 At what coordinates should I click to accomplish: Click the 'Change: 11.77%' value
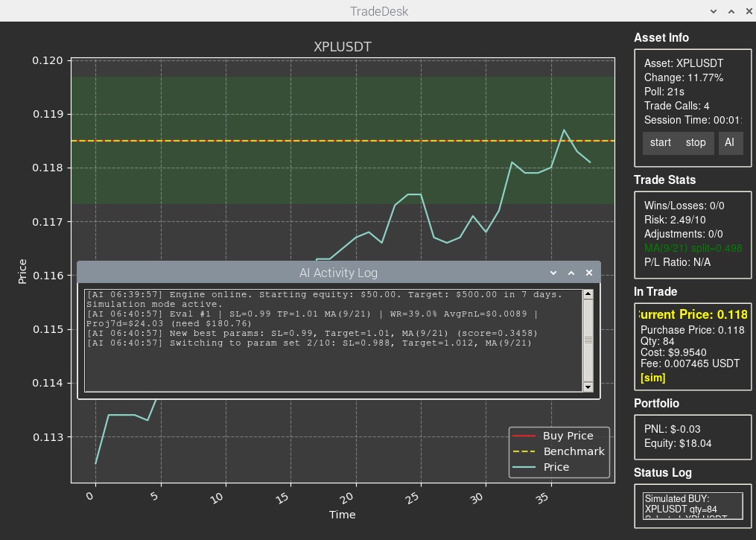[684, 77]
